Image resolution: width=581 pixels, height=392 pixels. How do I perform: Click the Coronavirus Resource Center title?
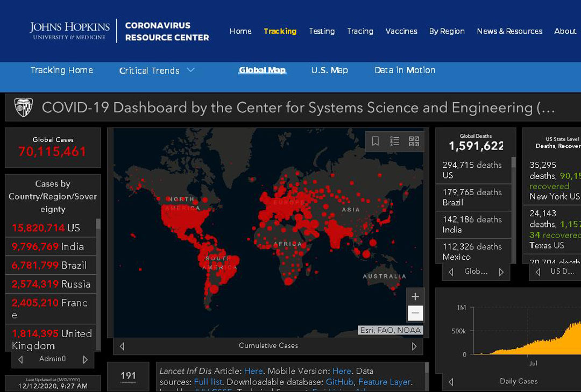(x=167, y=31)
